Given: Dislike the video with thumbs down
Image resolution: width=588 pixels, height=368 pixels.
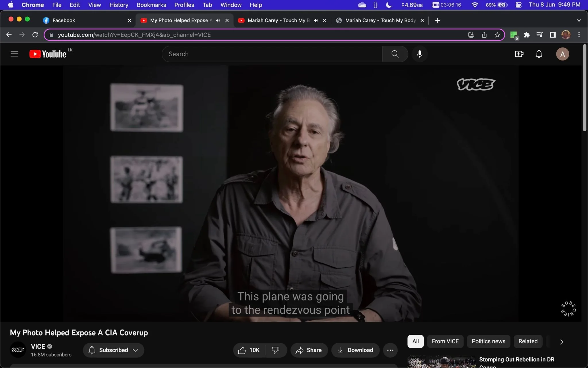Looking at the screenshot, I should 275,350.
